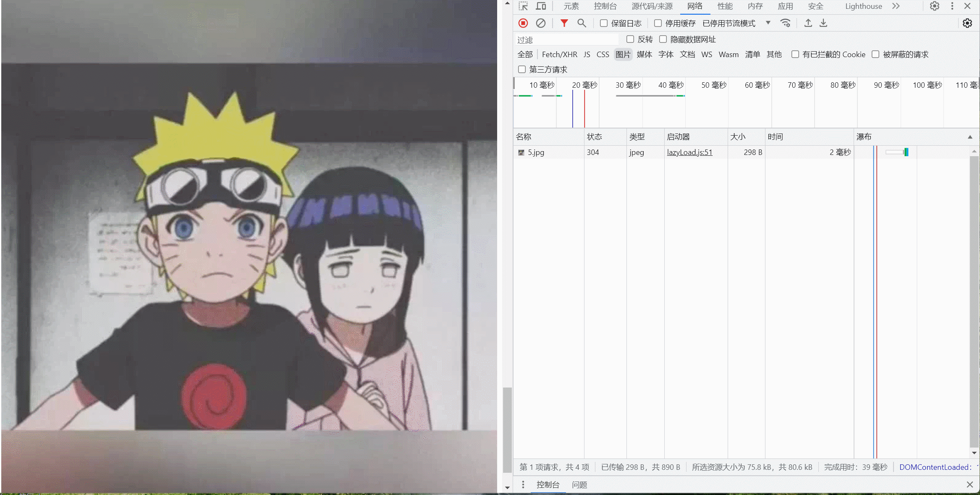Click the 过滤 filter input field
Screen dimensions: 980x495
(x=567, y=40)
